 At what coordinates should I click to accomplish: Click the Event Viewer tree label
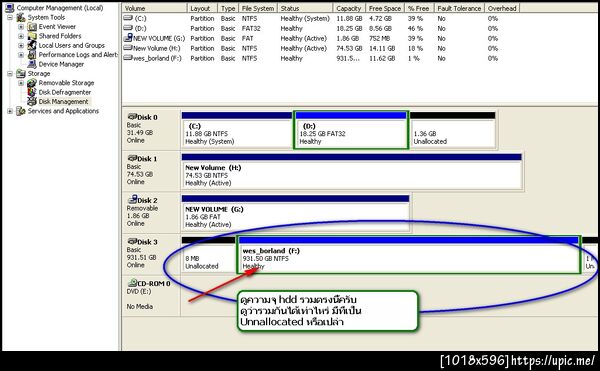[57, 27]
